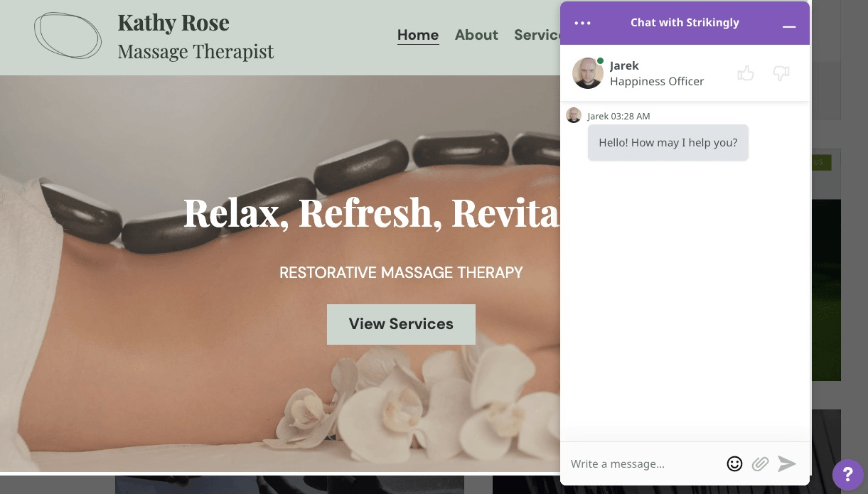Open the chat options three-dot menu
The width and height of the screenshot is (868, 494).
click(582, 23)
